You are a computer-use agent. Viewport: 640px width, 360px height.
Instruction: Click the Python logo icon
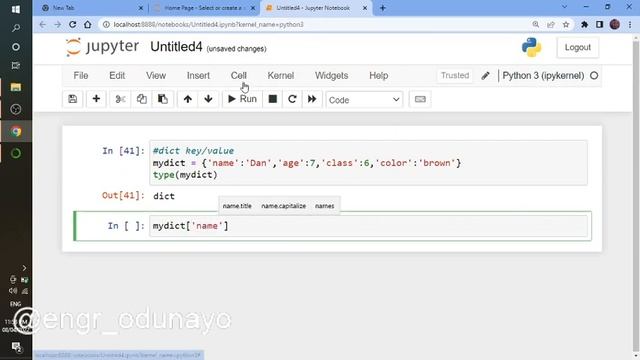pos(531,47)
